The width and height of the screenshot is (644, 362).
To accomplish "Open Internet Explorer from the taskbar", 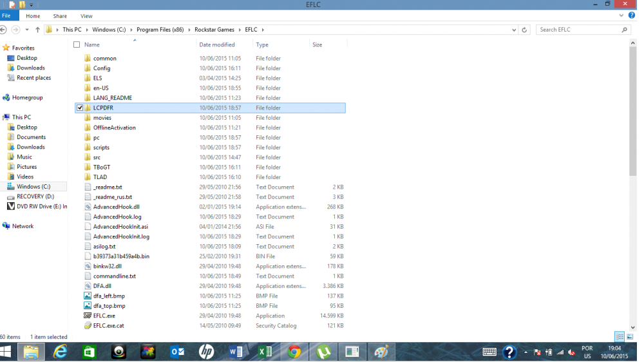I will tap(60, 352).
